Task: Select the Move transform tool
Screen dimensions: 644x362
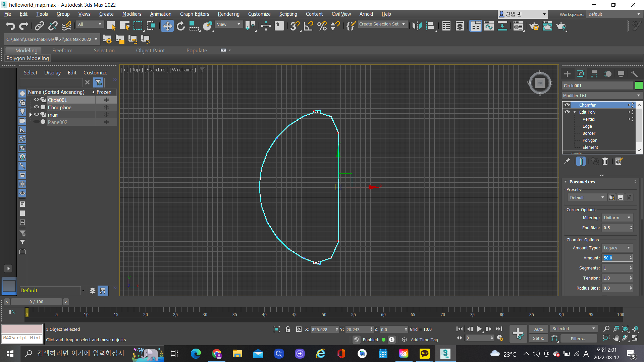Action: coord(167,26)
